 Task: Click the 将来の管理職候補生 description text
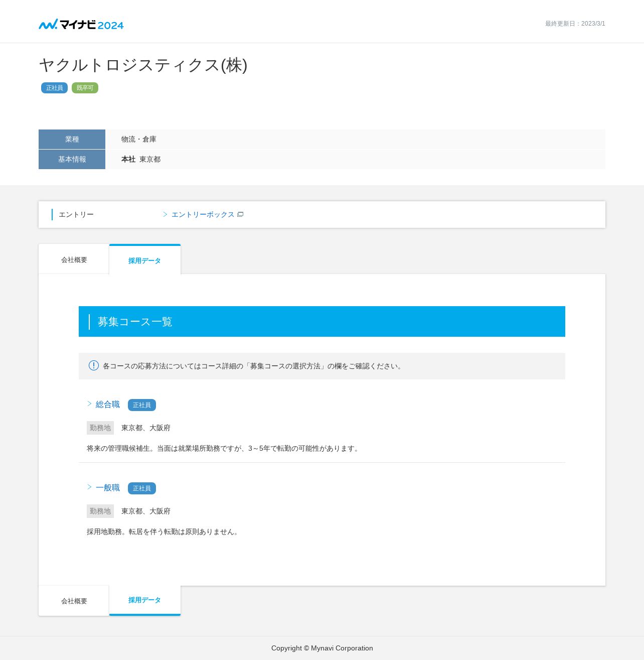coord(224,448)
